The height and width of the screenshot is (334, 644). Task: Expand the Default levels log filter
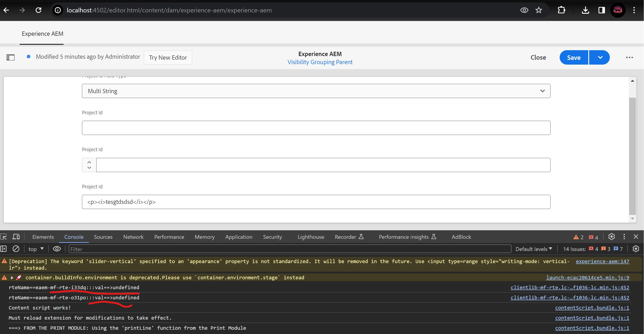534,249
